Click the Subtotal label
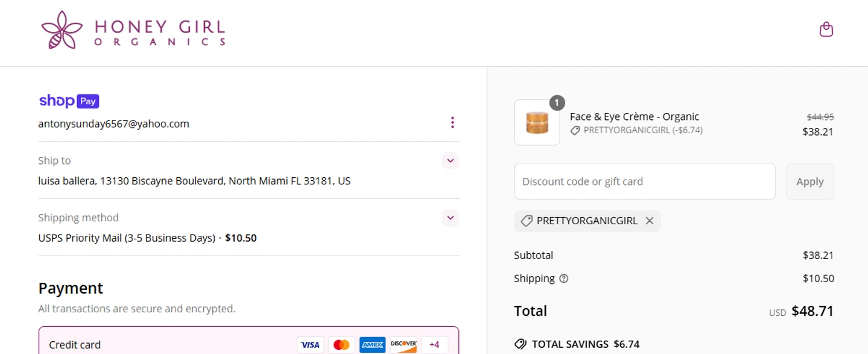This screenshot has height=354, width=868. [534, 256]
